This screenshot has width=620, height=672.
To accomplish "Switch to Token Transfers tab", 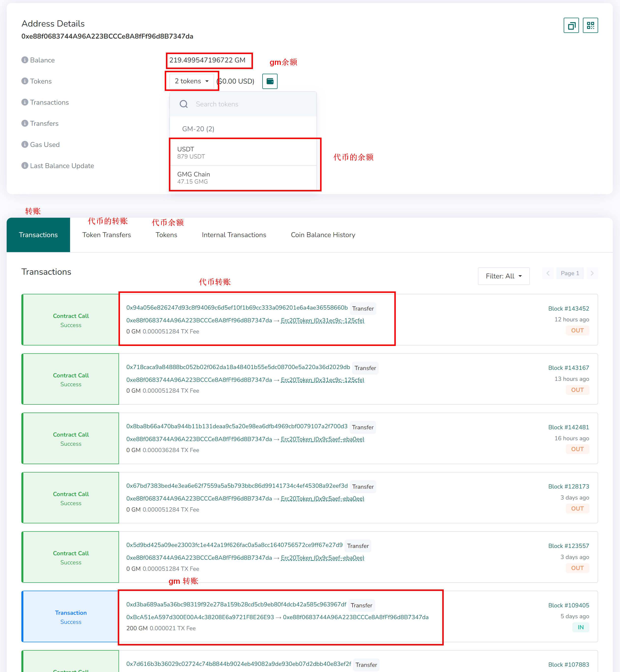I will point(107,235).
